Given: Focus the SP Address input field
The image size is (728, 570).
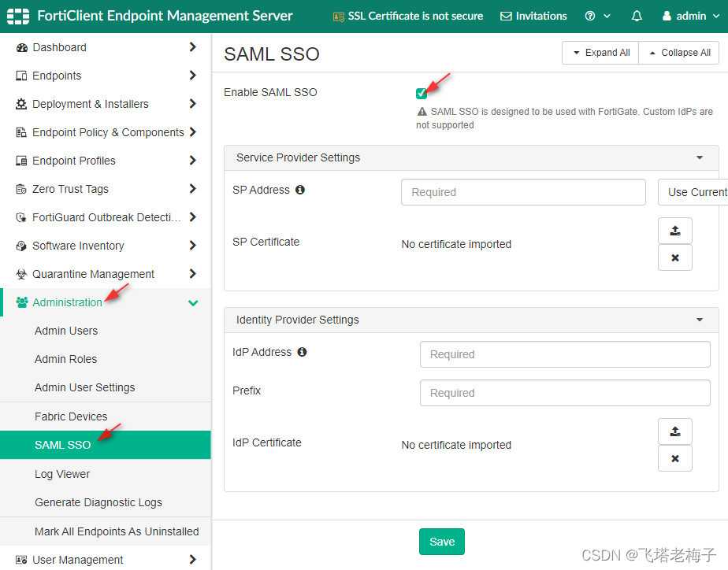Looking at the screenshot, I should click(x=523, y=192).
